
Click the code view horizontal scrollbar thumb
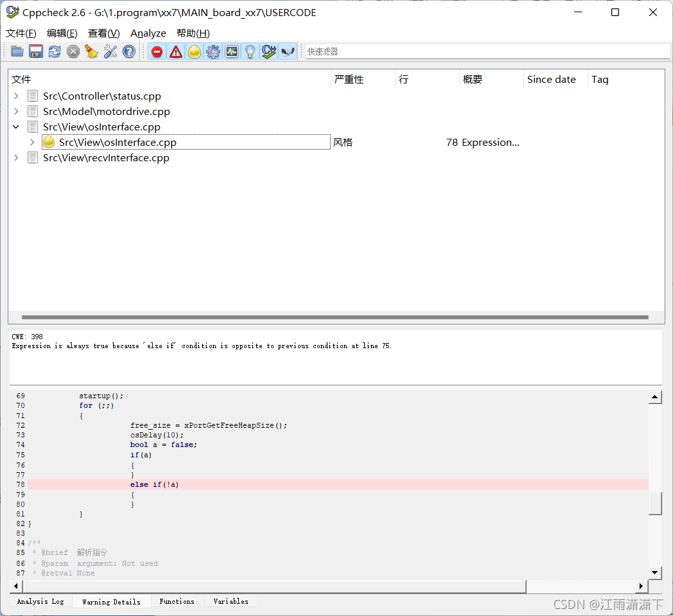click(274, 586)
